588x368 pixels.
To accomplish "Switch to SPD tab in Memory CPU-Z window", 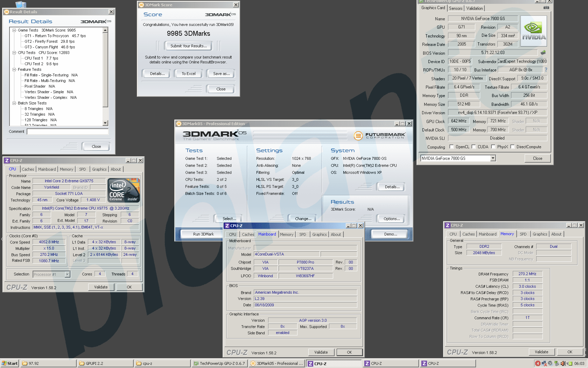I will coord(523,234).
